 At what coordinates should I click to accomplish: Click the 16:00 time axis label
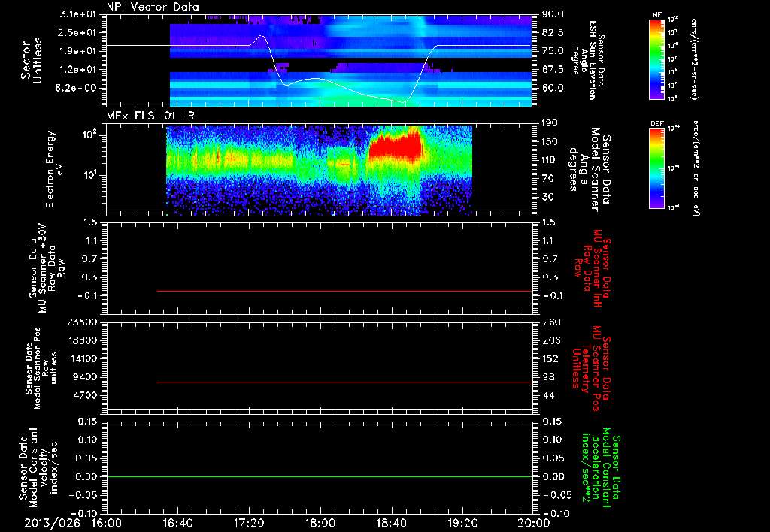click(107, 523)
